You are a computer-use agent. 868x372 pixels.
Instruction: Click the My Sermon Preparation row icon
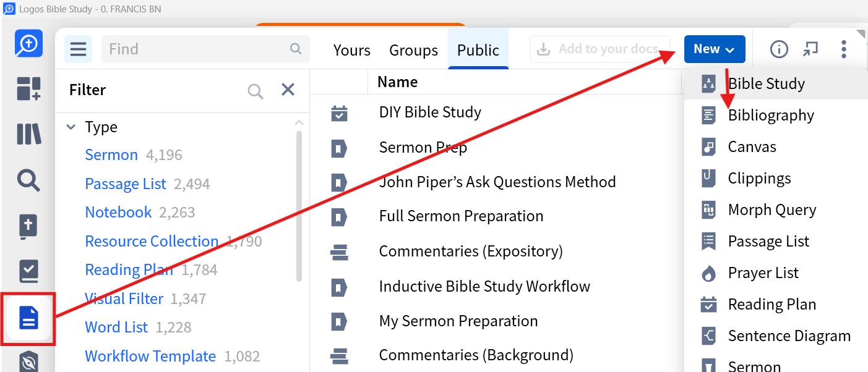(x=338, y=322)
